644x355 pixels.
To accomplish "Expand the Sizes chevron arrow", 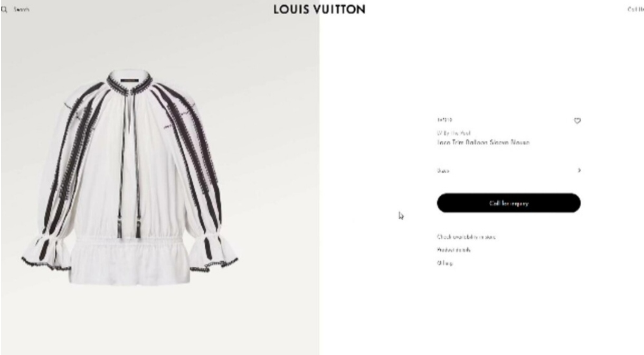I will coord(579,171).
